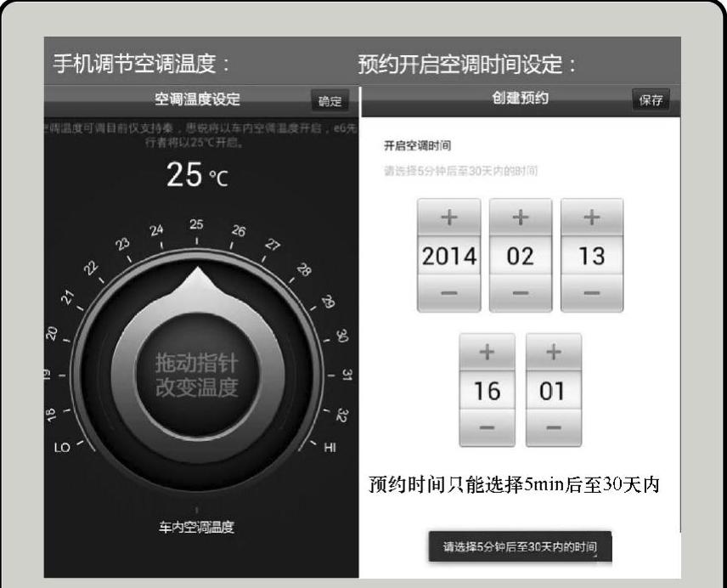Decrease the day value 13
The width and height of the screenshot is (727, 588).
pos(591,293)
